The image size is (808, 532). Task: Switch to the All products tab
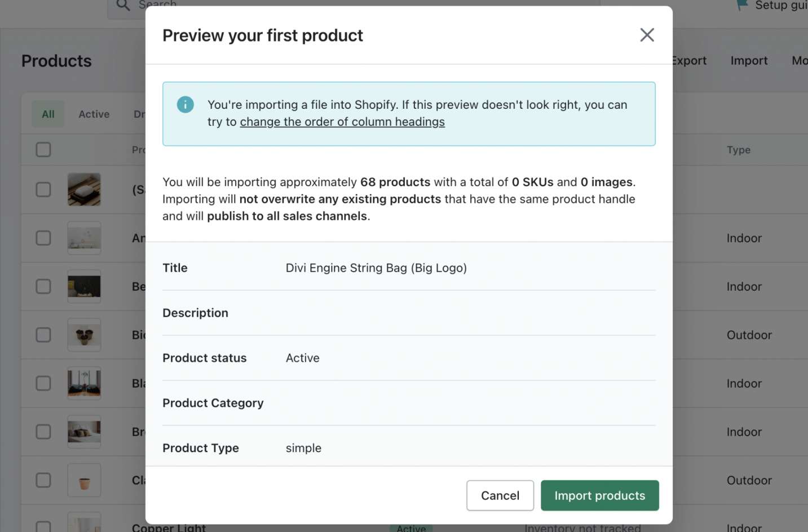[48, 114]
